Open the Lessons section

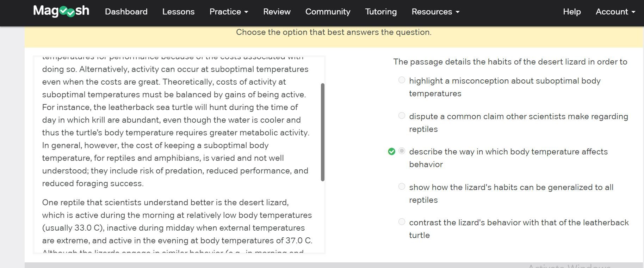(x=178, y=12)
